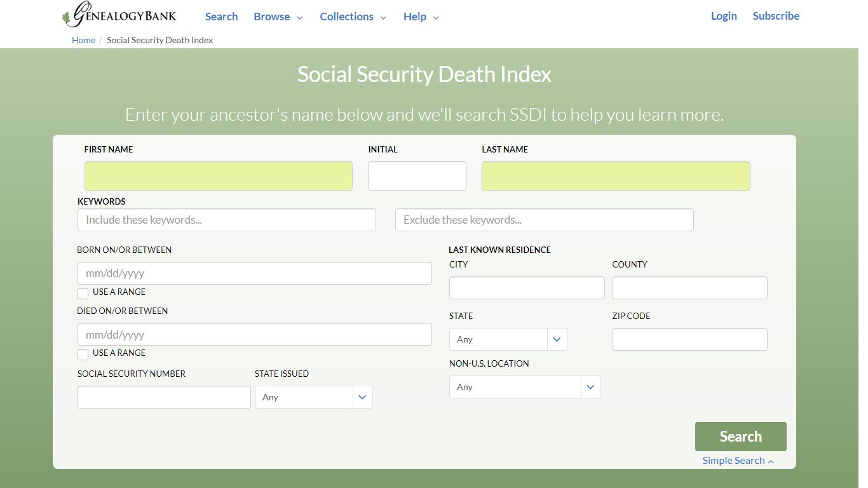The image size is (868, 488).
Task: Focus the Social Security Number field
Action: point(163,396)
